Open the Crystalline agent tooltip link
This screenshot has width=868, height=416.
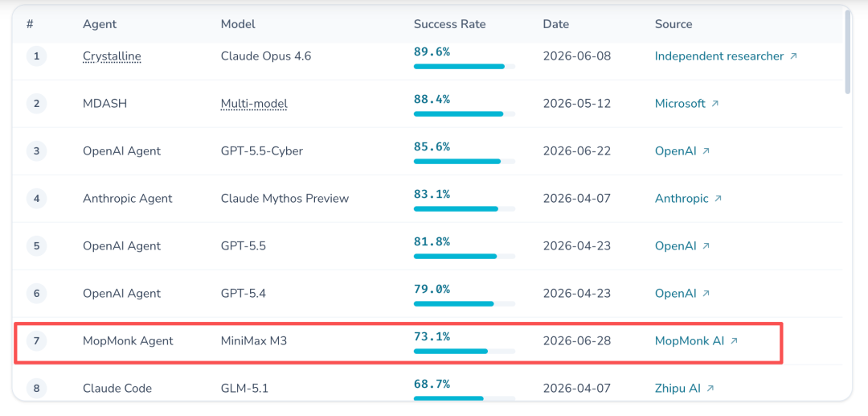pos(112,56)
